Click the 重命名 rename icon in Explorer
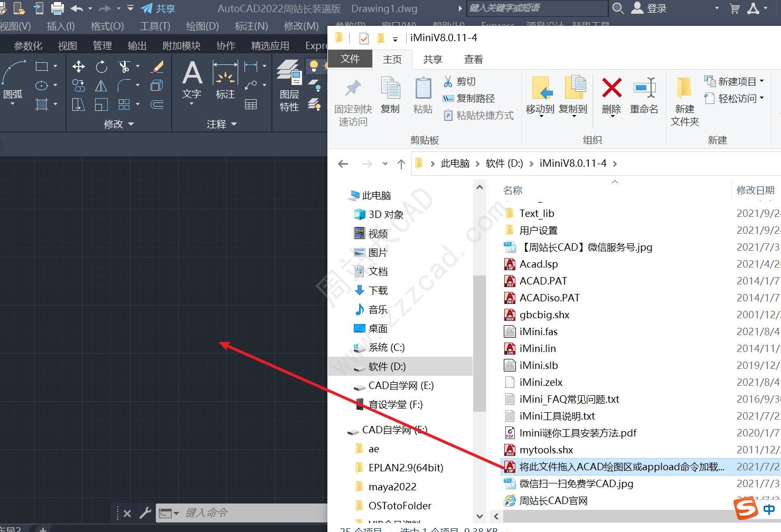Viewport: 781px width, 532px height. pyautogui.click(x=644, y=97)
